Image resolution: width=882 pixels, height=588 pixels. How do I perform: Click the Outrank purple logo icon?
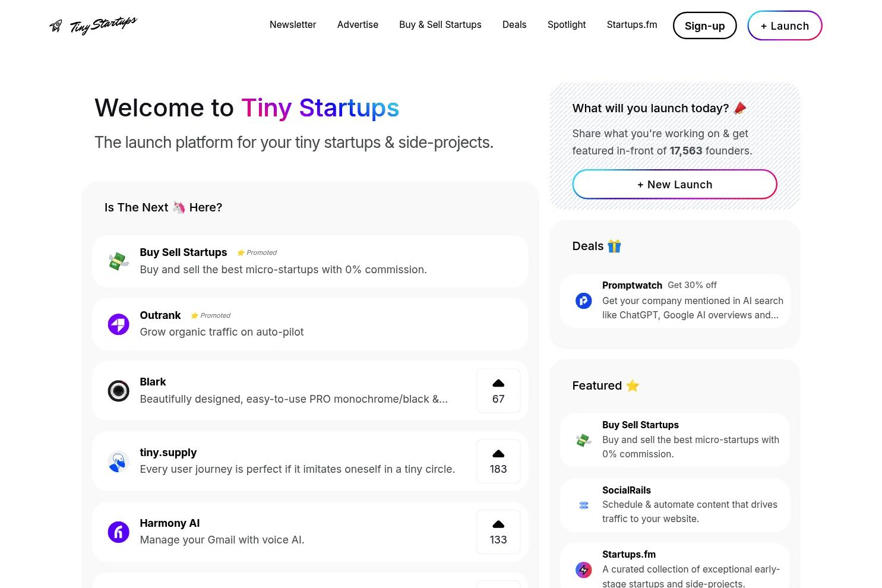(x=119, y=324)
